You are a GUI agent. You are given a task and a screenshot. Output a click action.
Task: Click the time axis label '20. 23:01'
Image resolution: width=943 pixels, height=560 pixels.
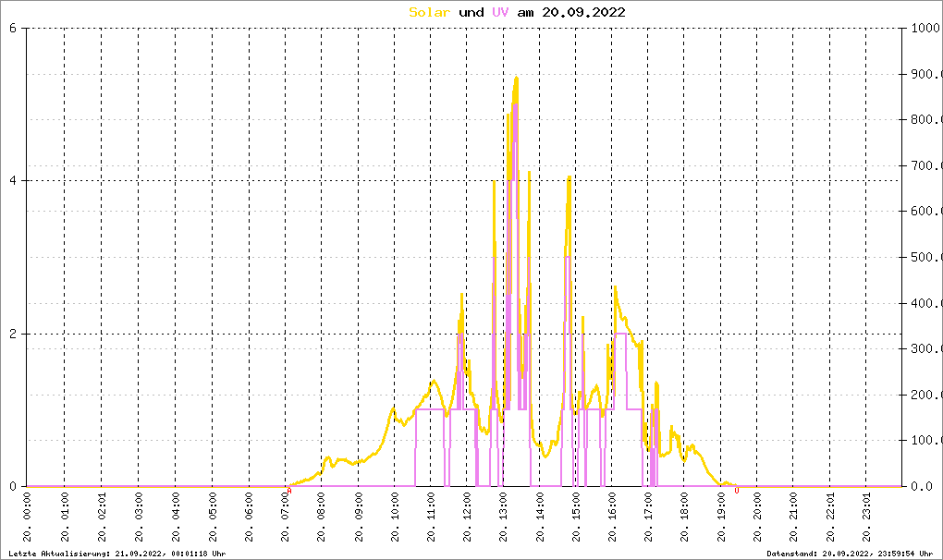866,517
